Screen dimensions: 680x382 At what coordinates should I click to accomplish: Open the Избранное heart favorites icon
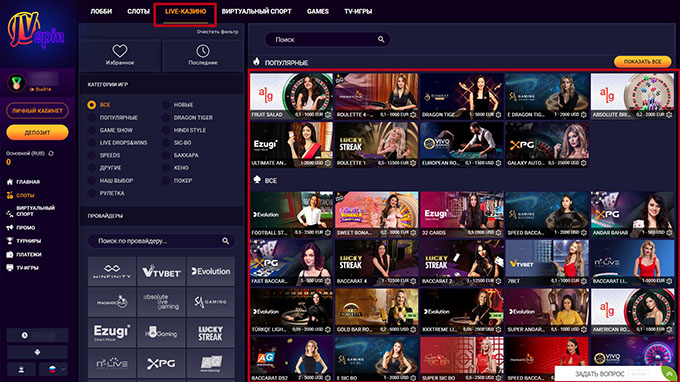tap(120, 51)
